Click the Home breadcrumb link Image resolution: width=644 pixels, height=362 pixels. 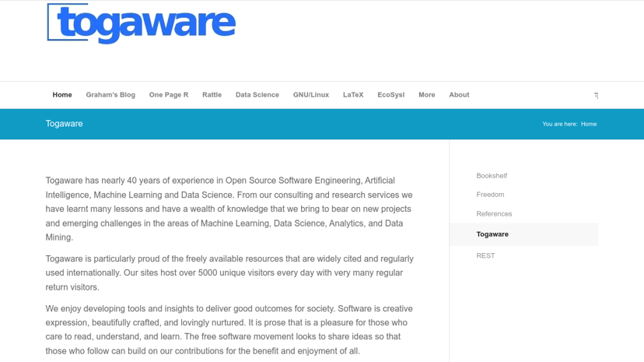pos(589,124)
